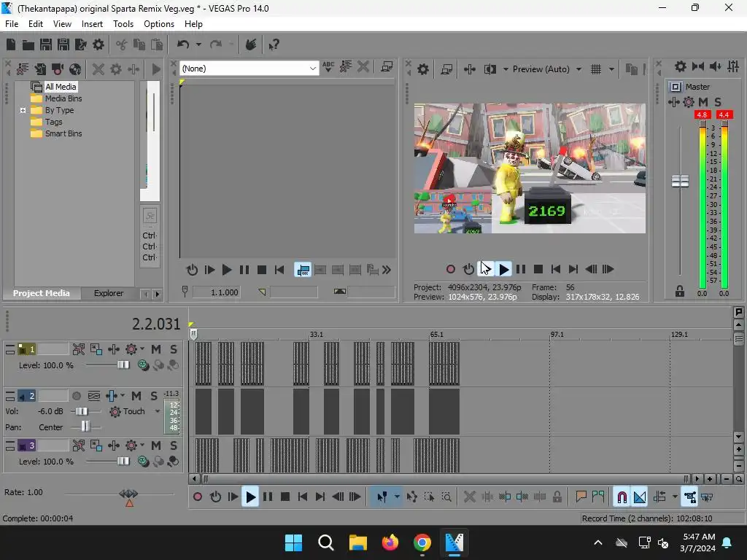747x560 pixels.
Task: Open Google Chrome from the taskbar
Action: 422,542
